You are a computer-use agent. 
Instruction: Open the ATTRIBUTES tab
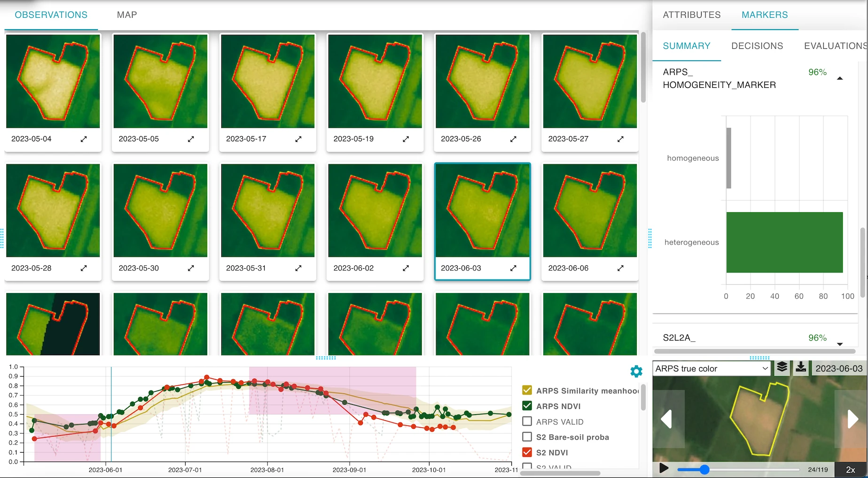coord(691,15)
